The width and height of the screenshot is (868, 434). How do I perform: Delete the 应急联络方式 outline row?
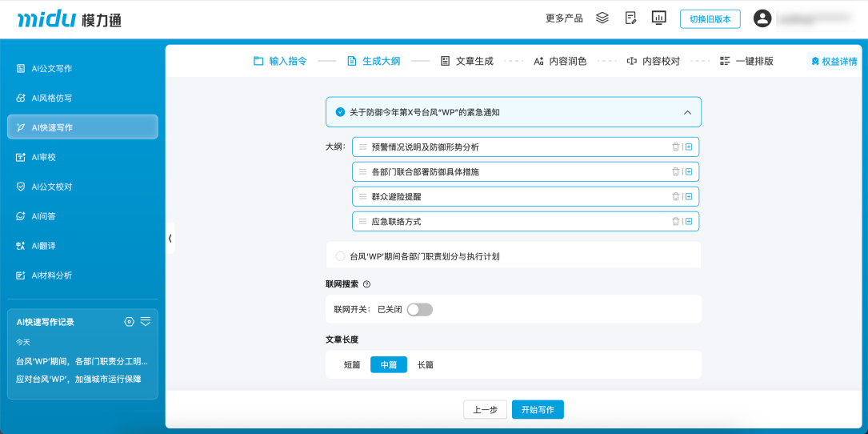pyautogui.click(x=675, y=221)
